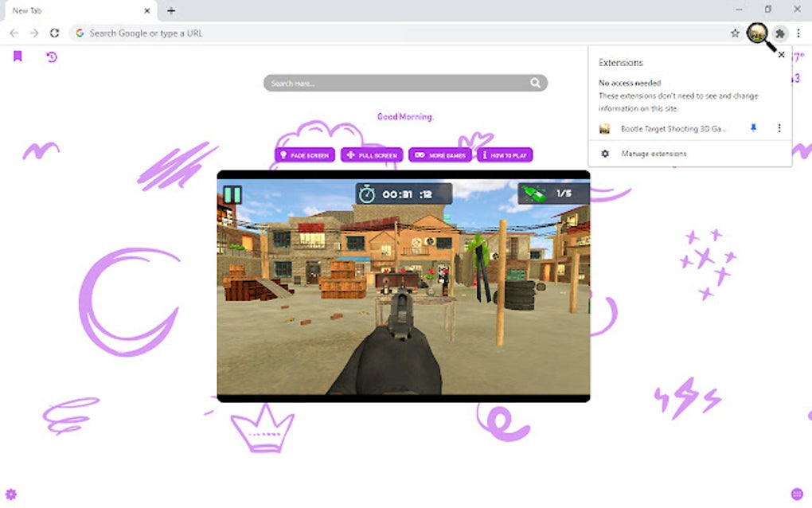Toggle the pin for Bottle Target Shooting extension
This screenshot has width=812, height=508.
(753, 128)
